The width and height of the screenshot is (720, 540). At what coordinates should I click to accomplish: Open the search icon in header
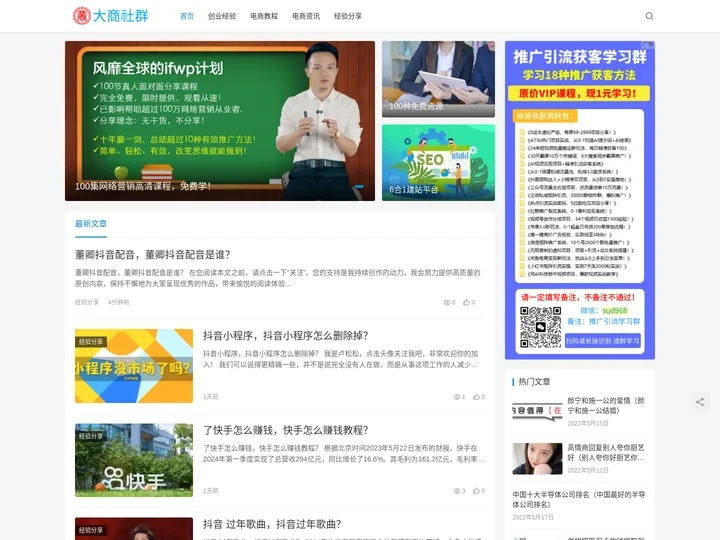click(649, 16)
